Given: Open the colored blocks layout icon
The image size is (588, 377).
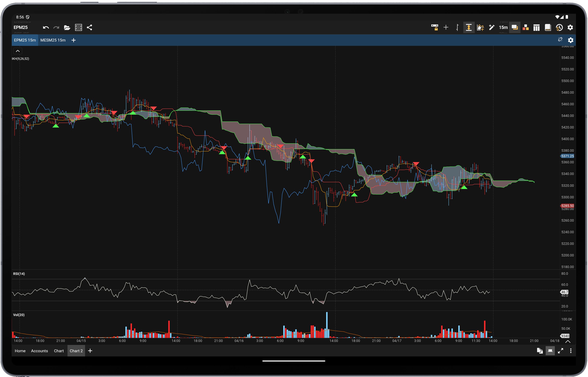Looking at the screenshot, I should point(525,27).
